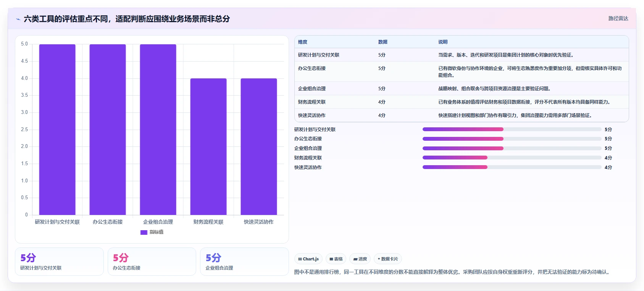644x291 pixels.
Task: Click the 5分 办公生态衔接 data card
Action: click(152, 262)
